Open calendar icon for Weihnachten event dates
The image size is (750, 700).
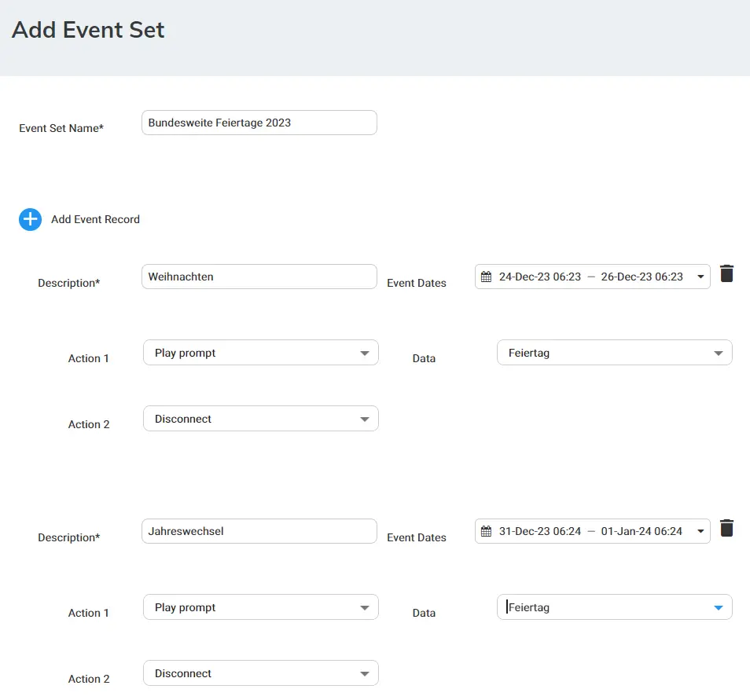(486, 277)
